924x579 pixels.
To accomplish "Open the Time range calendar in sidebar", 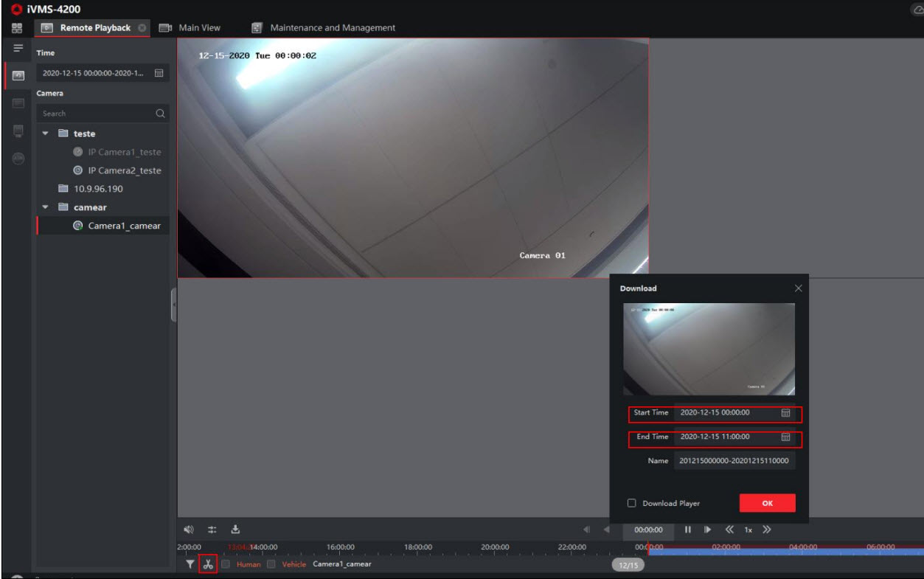I will (x=158, y=74).
